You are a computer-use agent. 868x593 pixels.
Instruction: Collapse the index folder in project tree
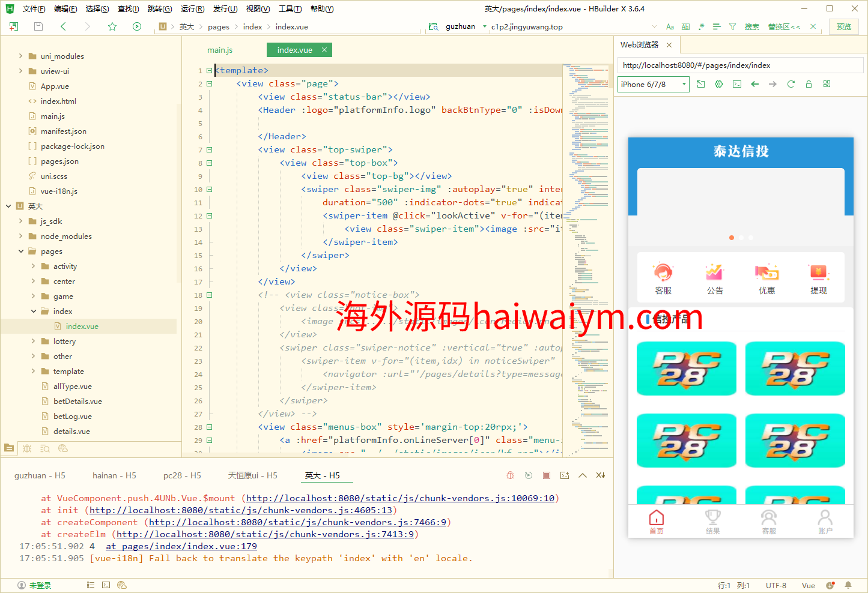coord(34,311)
